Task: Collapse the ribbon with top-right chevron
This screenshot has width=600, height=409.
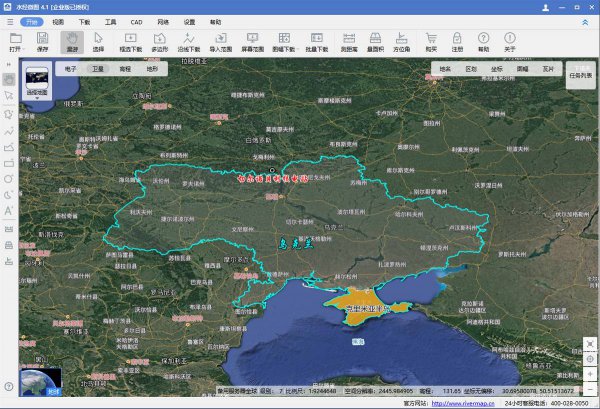Action: pos(585,20)
